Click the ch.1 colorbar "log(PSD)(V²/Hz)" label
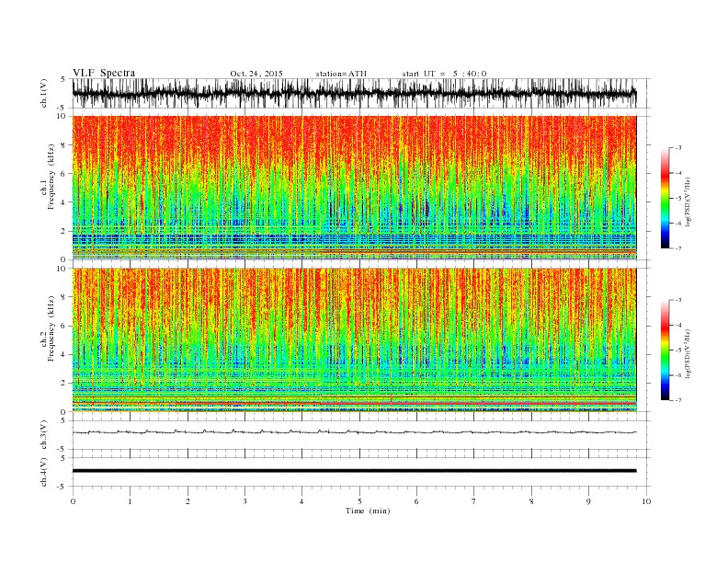This screenshot has height=563, width=728. [688, 201]
